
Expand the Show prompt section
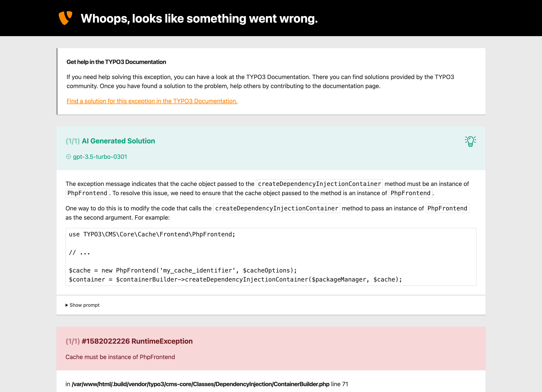[x=85, y=305]
